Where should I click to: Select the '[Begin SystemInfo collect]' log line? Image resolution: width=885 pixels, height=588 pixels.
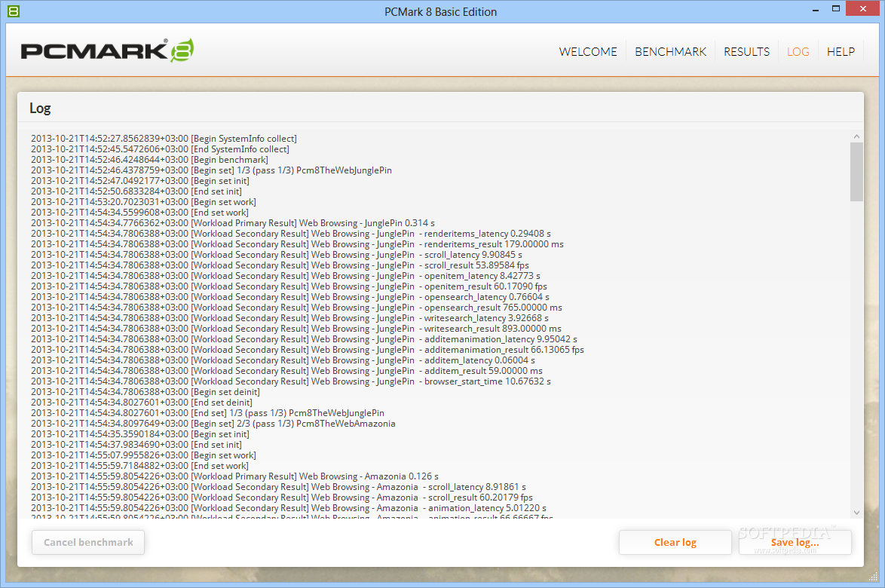click(164, 138)
